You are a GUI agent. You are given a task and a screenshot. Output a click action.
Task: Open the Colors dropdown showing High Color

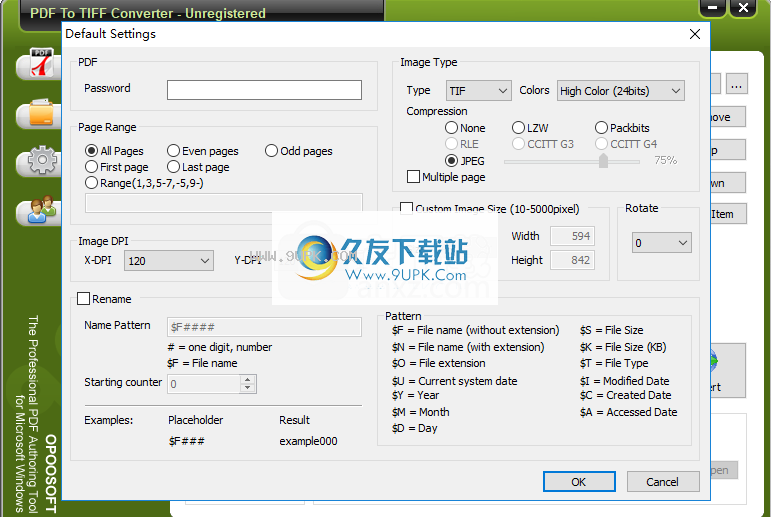tap(621, 91)
